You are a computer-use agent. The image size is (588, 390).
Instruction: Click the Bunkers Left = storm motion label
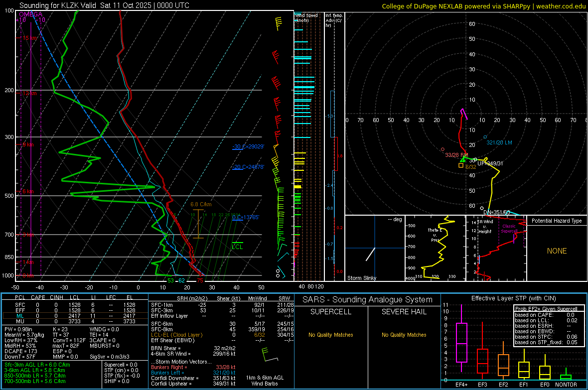[167, 373]
